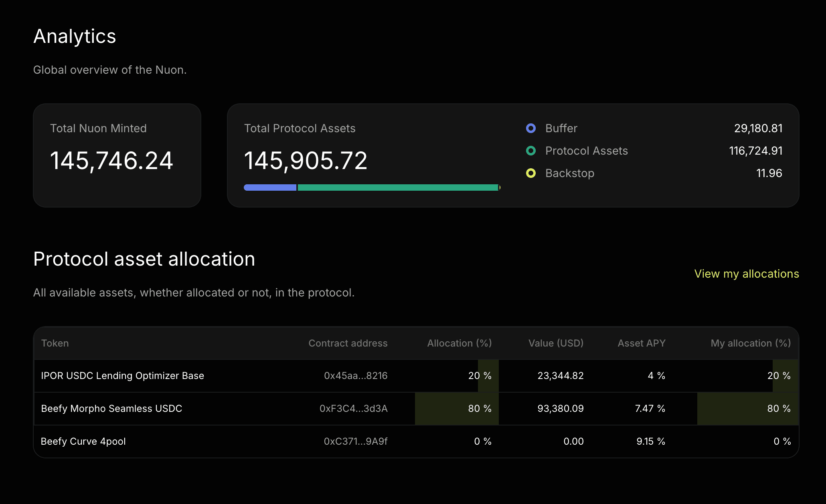Click contract address 0x45aa...8216
The height and width of the screenshot is (504, 826).
coord(355,376)
